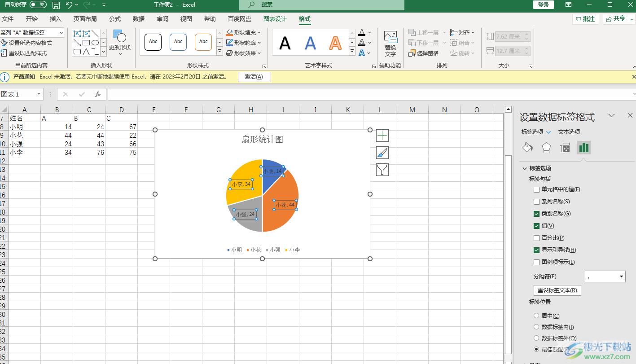Uncheck the 显示引导线 checkbox
Image resolution: width=636 pixels, height=364 pixels.
[x=536, y=250]
